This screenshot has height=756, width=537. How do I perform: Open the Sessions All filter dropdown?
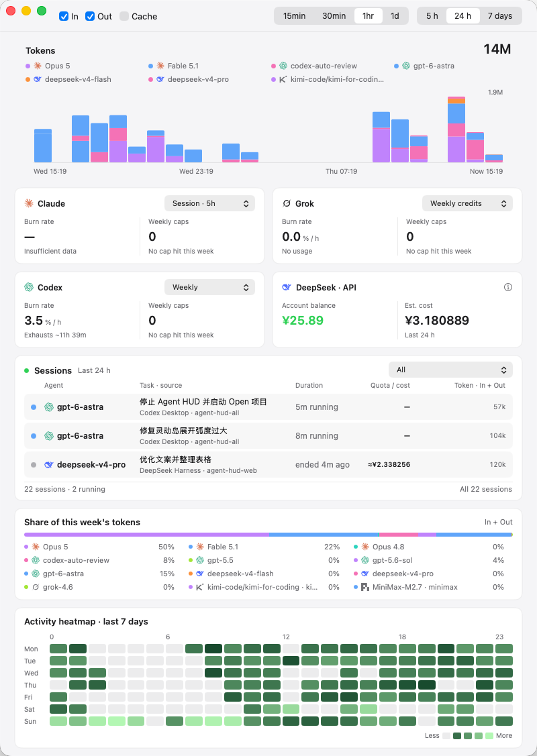click(x=450, y=370)
